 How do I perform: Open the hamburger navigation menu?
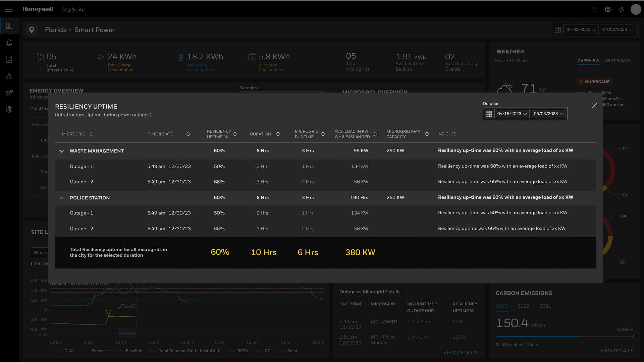(x=9, y=9)
